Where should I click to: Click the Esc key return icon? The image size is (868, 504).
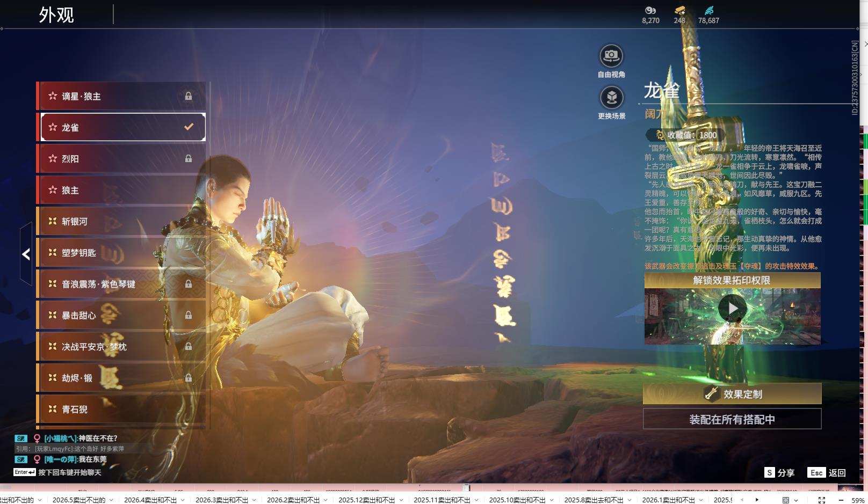(816, 472)
